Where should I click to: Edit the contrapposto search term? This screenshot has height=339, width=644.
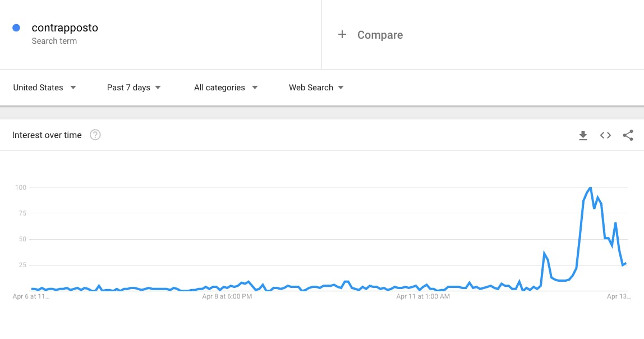point(65,28)
